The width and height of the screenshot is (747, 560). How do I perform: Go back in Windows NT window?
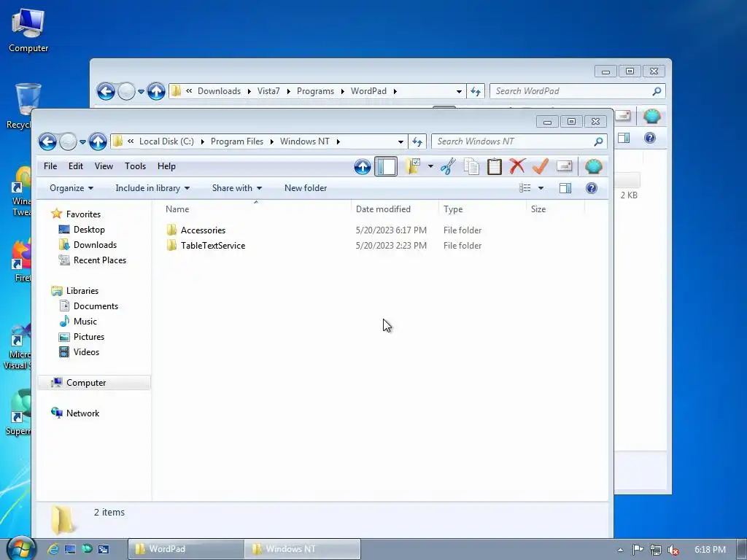pyautogui.click(x=47, y=141)
